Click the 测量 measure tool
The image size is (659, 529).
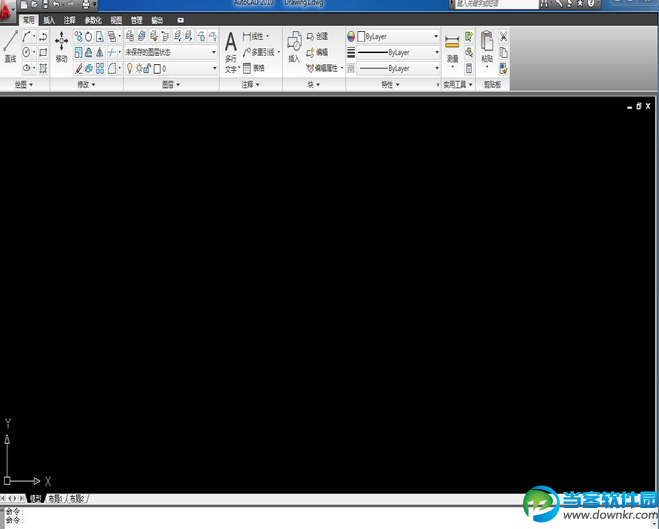(x=452, y=49)
